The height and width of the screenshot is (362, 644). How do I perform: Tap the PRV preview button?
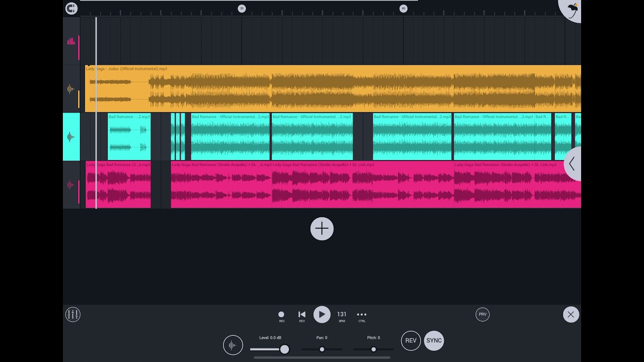(482, 314)
